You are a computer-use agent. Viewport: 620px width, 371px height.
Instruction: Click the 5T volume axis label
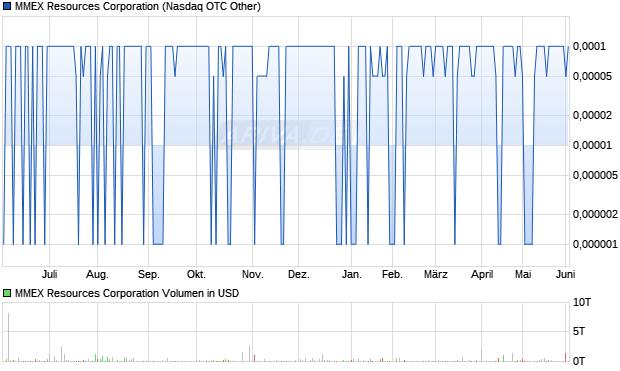pyautogui.click(x=579, y=331)
